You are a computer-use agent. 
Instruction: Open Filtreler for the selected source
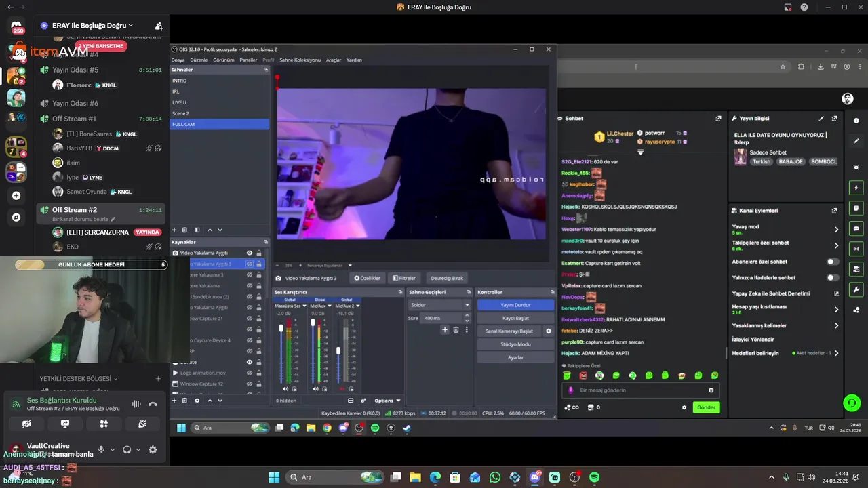point(404,278)
